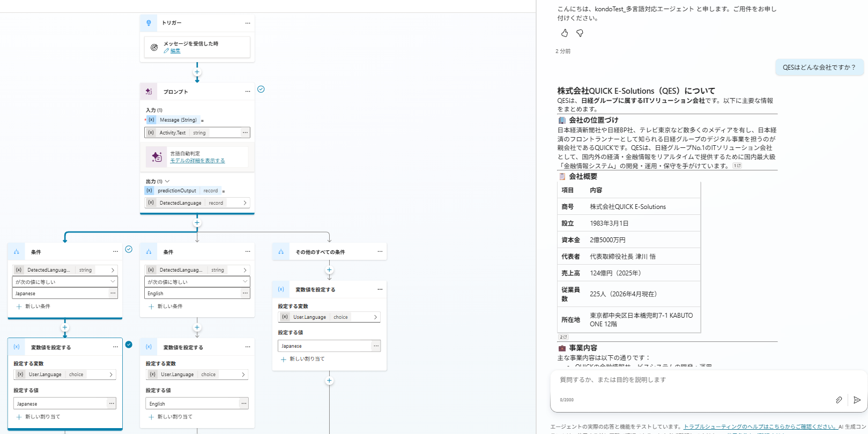The image size is (868, 434).
Task: Open options for English comparison value field
Action: point(245,293)
